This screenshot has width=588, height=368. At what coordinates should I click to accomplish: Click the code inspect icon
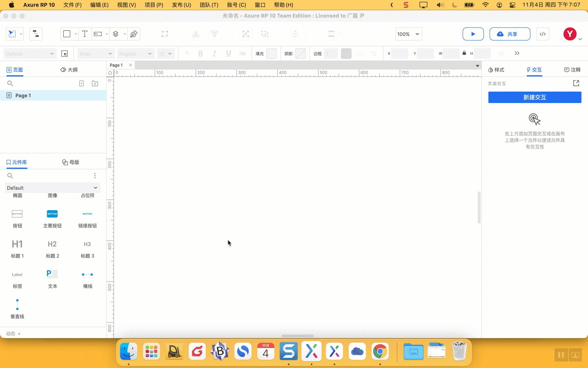tap(543, 34)
